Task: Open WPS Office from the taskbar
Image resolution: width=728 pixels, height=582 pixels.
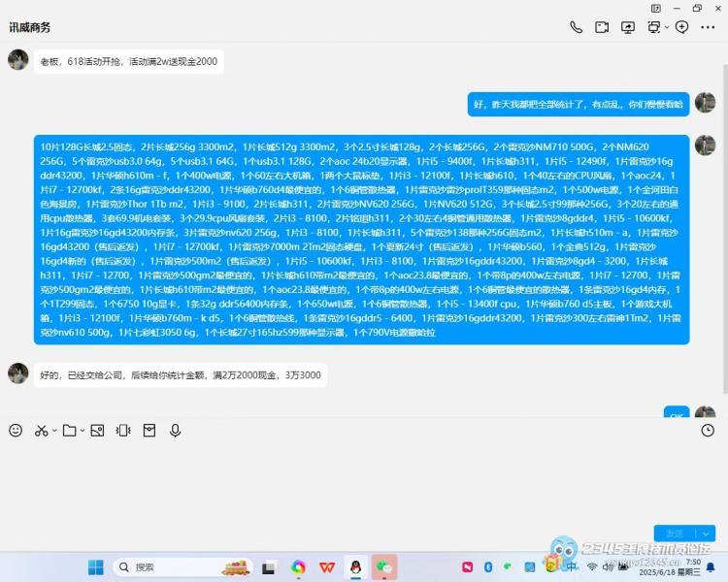Action: click(x=327, y=566)
